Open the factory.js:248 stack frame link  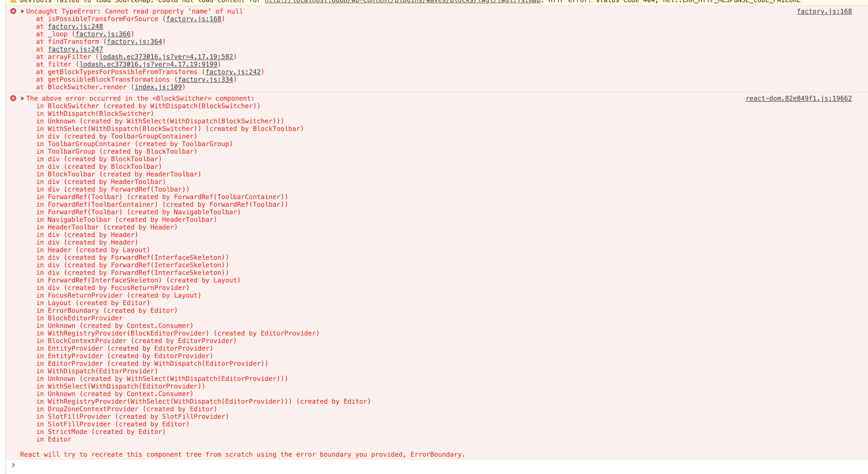(x=75, y=26)
